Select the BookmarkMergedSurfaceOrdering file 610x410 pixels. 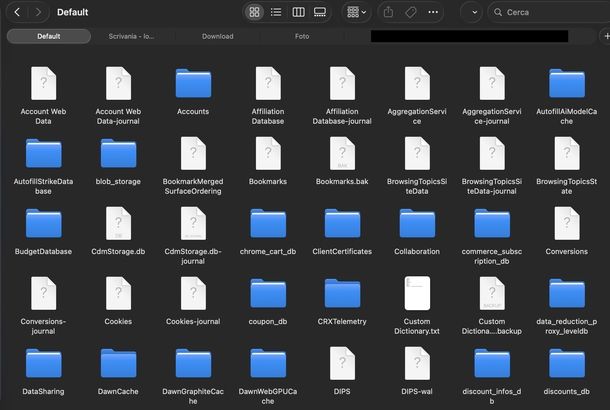193,166
